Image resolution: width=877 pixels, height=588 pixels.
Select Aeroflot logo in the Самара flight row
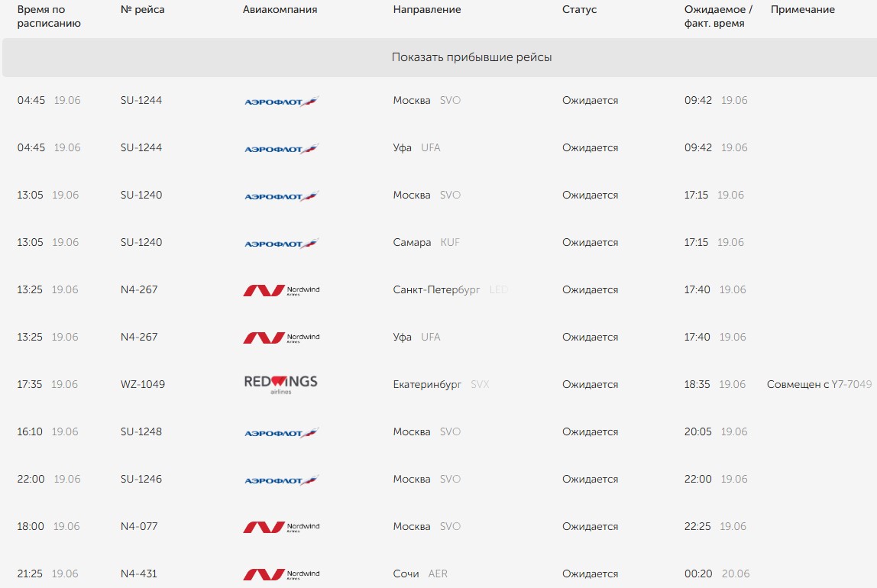click(281, 243)
